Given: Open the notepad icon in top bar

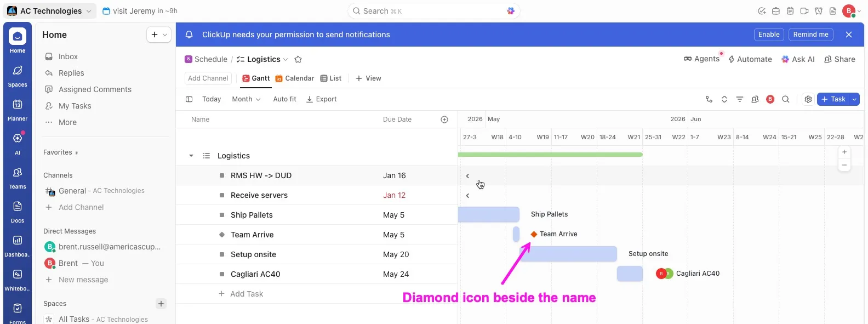Looking at the screenshot, I should click(x=790, y=11).
